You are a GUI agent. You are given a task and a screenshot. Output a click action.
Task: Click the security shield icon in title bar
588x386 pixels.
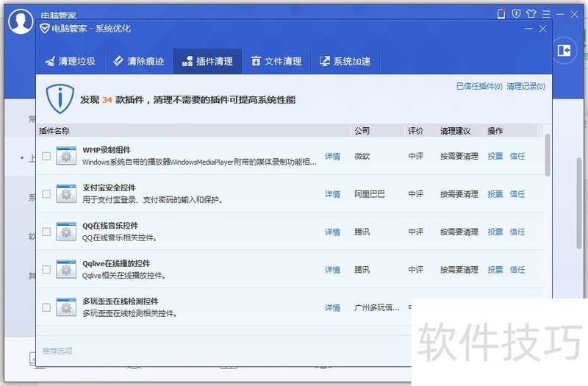click(x=516, y=14)
